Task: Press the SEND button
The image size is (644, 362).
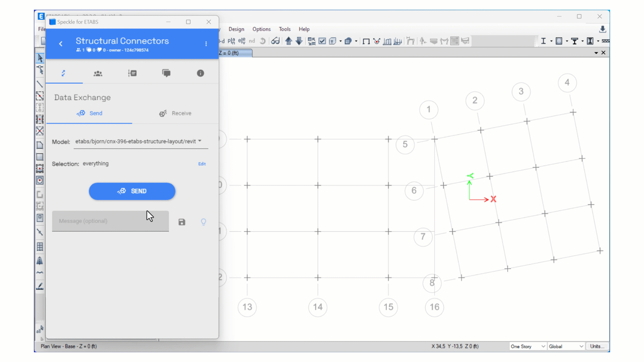Action: point(132,191)
